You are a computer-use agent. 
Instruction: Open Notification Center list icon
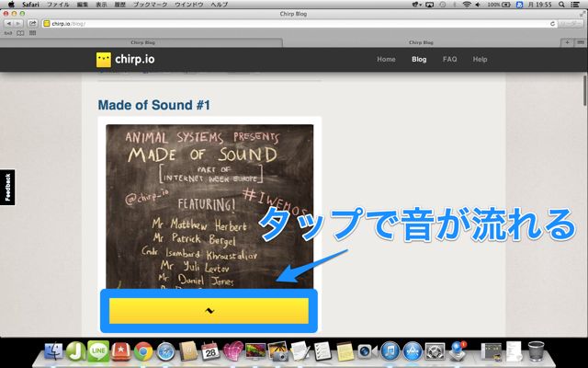(x=576, y=5)
